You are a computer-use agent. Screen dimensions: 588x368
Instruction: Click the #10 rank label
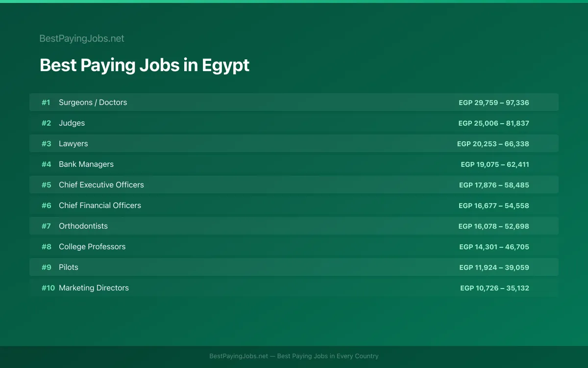click(48, 288)
